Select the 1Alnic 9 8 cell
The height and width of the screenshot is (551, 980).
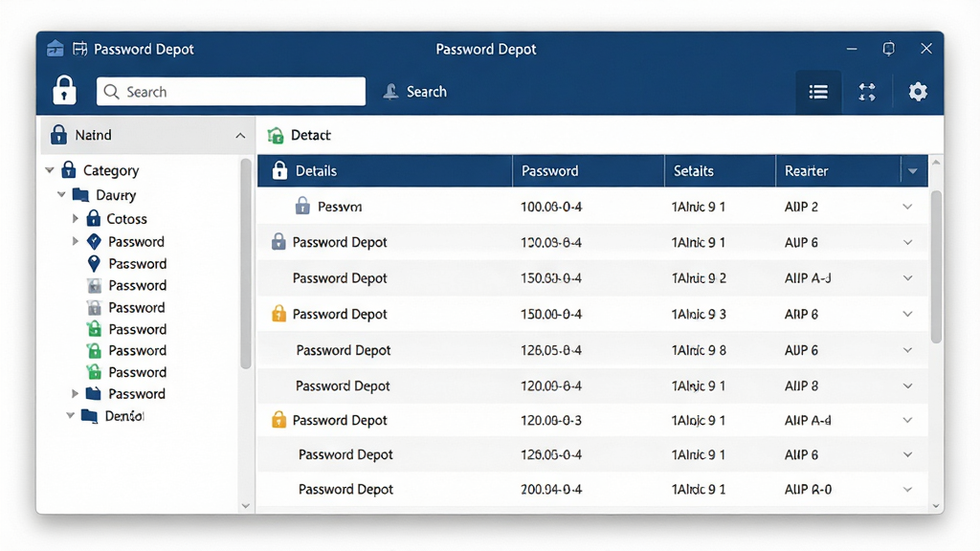tap(699, 350)
